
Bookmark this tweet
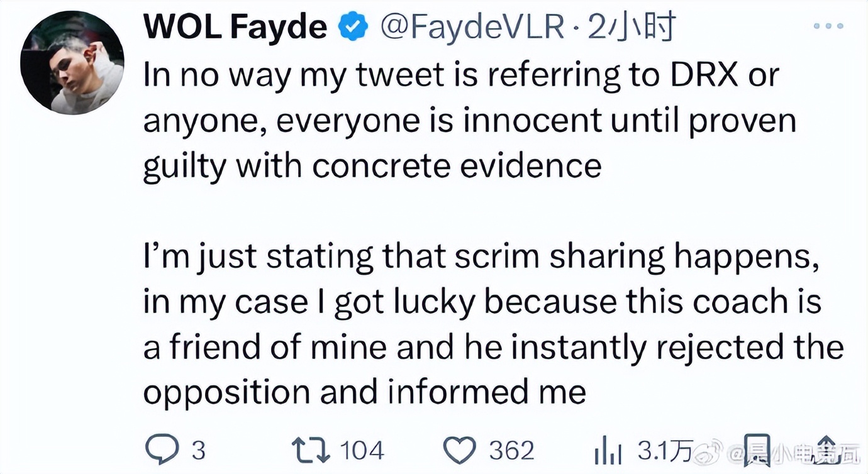757,450
